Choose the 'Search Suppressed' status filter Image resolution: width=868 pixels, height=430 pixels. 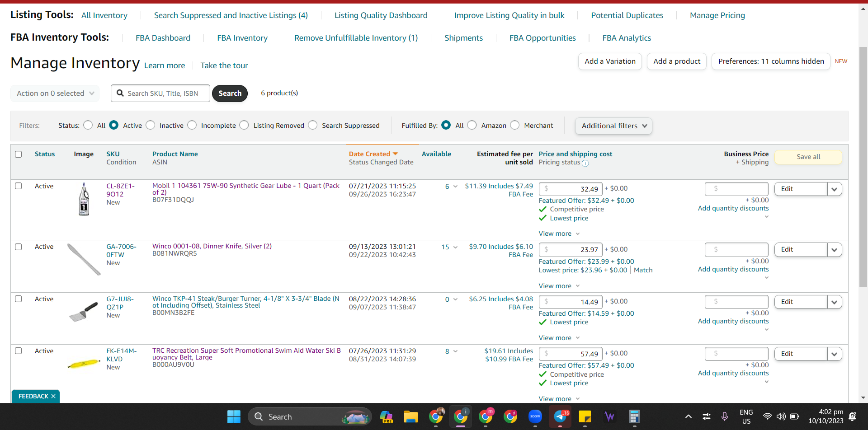coord(313,125)
